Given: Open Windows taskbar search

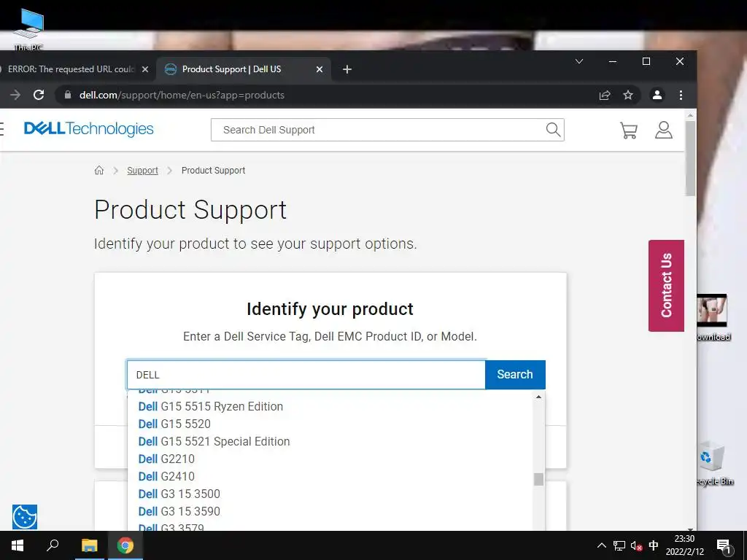Looking at the screenshot, I should coord(53,545).
